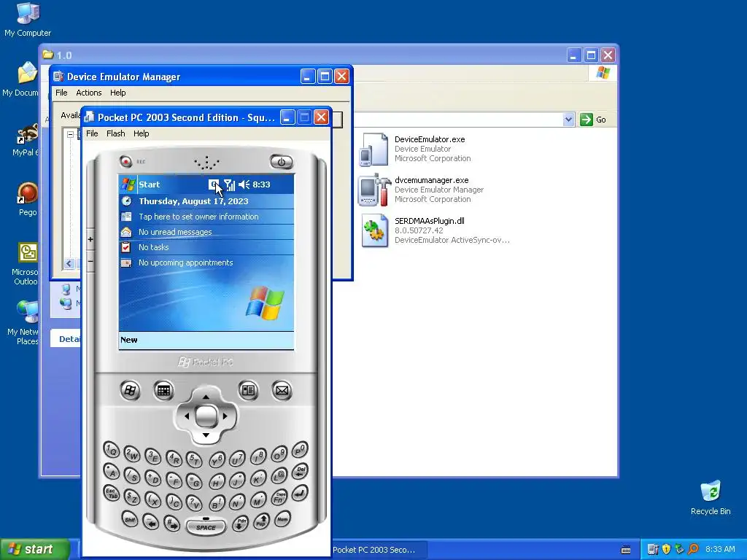Viewport: 747px width, 560px height.
Task: Push the D-pad center select button
Action: click(206, 416)
